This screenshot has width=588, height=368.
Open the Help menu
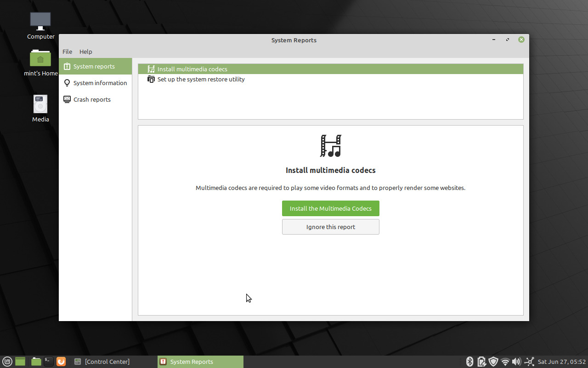tap(86, 52)
